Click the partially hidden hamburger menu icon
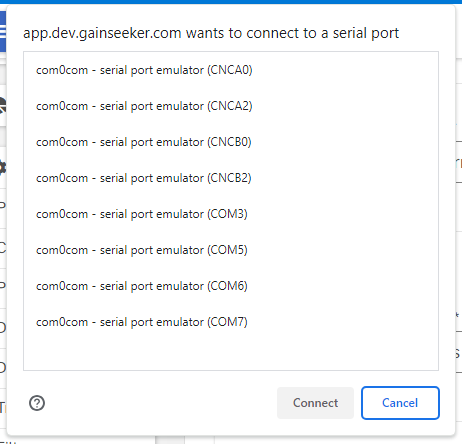Viewport: 462px width, 444px height. coord(3,32)
